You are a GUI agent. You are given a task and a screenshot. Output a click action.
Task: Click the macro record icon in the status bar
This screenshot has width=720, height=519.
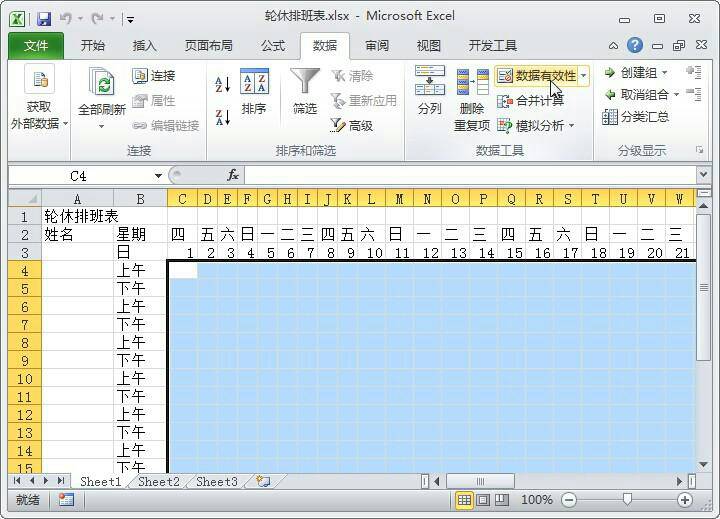click(x=67, y=500)
